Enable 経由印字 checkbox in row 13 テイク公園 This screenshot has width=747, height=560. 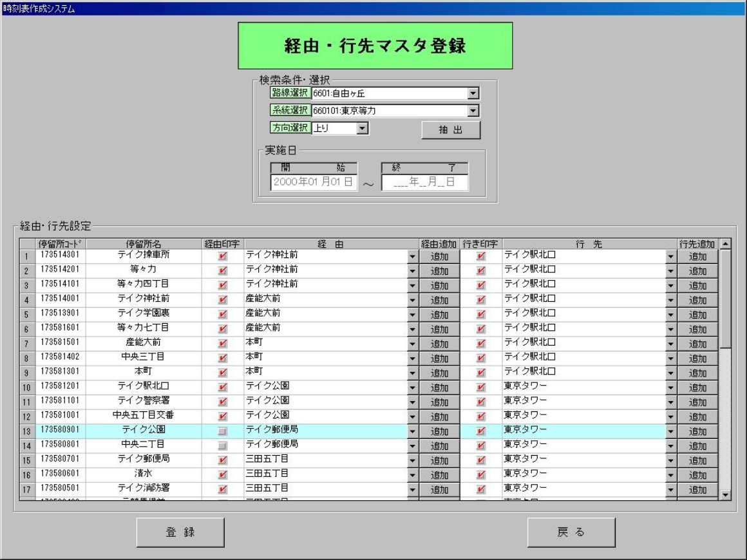click(x=222, y=431)
